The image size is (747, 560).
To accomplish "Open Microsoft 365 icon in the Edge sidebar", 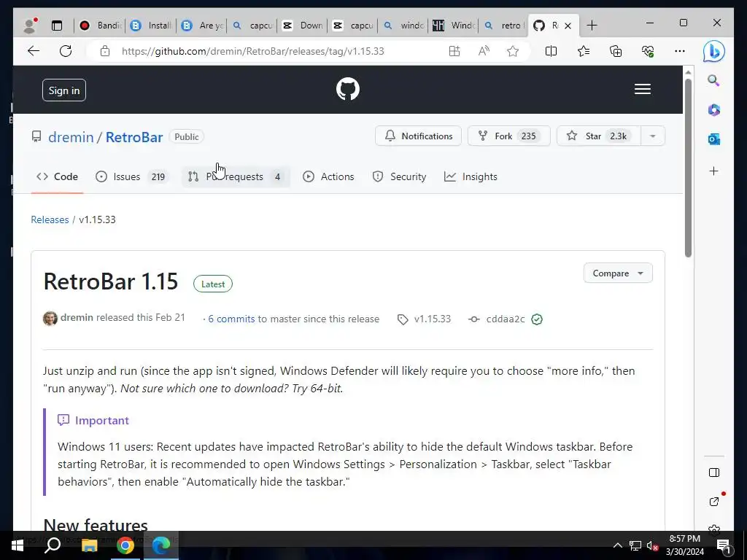I will tap(713, 110).
